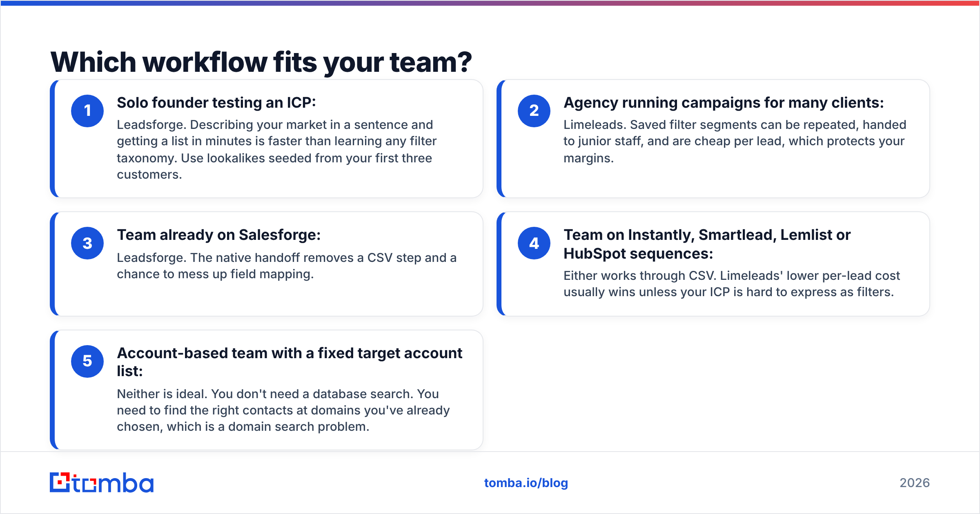980x514 pixels.
Task: Click the 'Limeleads. Saved filter segments' paragraph
Action: [x=735, y=141]
